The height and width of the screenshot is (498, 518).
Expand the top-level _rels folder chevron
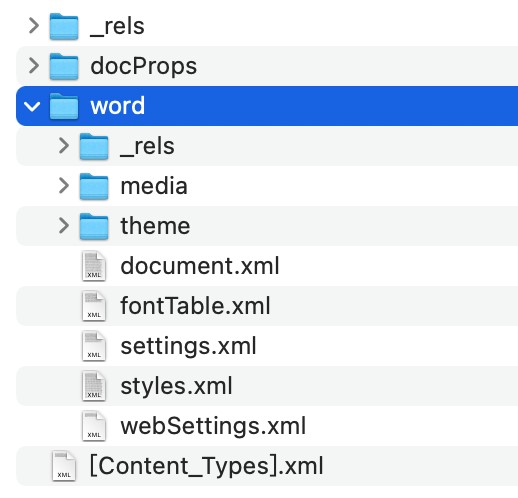34,26
